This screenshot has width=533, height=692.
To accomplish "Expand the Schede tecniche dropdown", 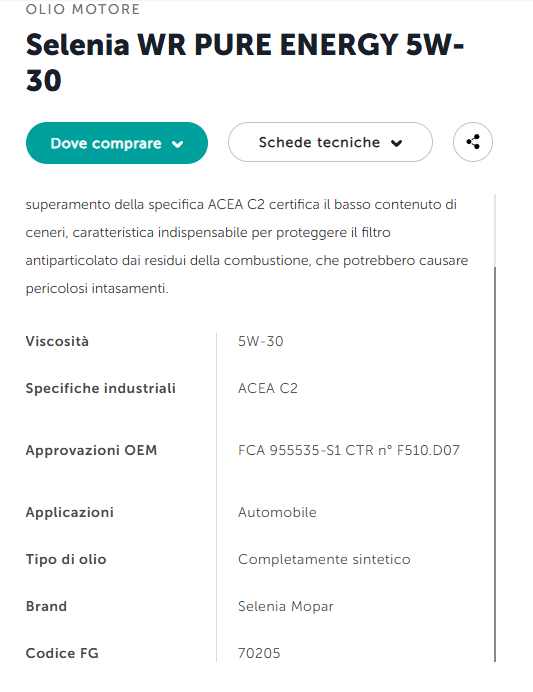I will pos(330,142).
